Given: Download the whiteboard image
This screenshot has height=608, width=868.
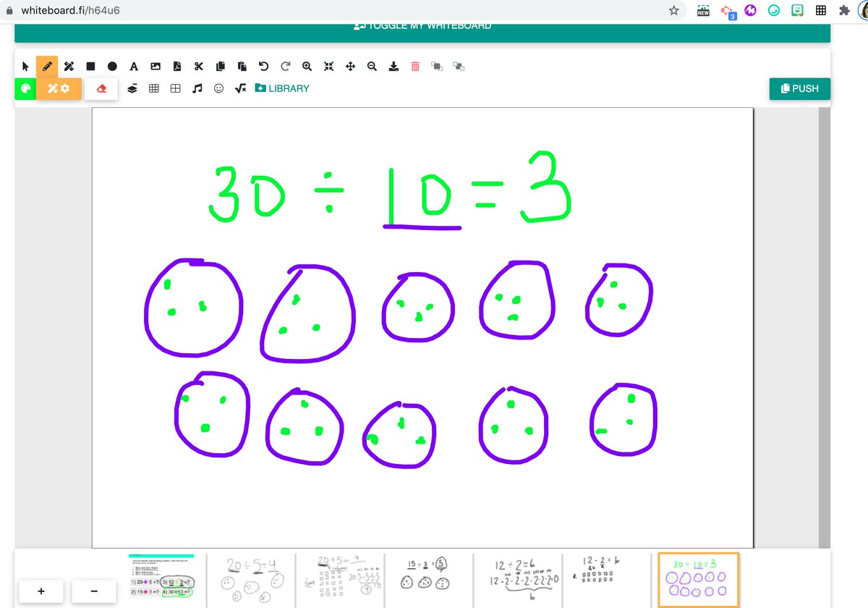Looking at the screenshot, I should coord(393,66).
